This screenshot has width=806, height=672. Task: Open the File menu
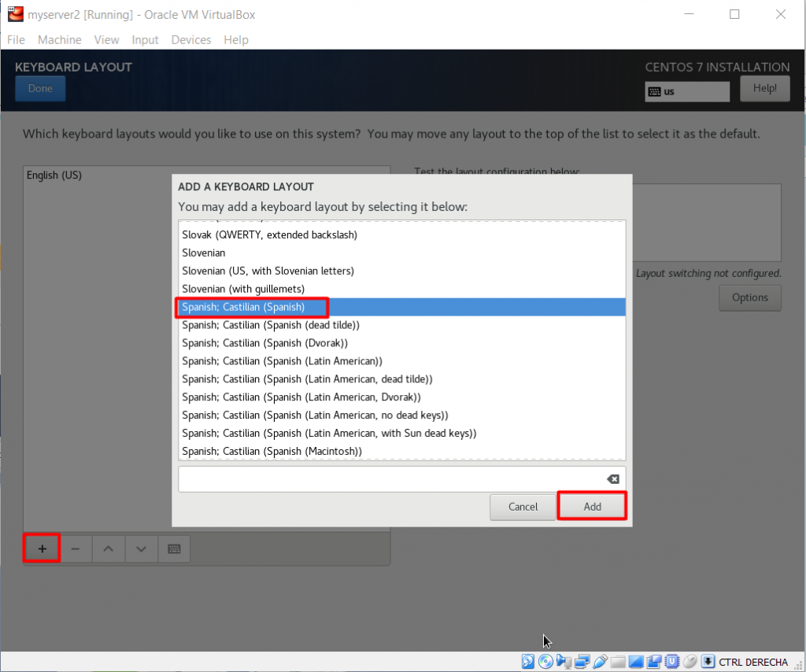16,39
